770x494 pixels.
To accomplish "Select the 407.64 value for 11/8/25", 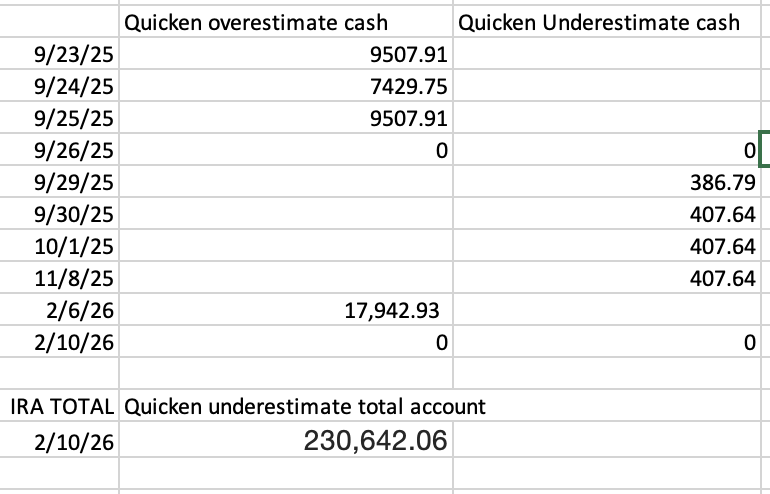I will pyautogui.click(x=606, y=277).
